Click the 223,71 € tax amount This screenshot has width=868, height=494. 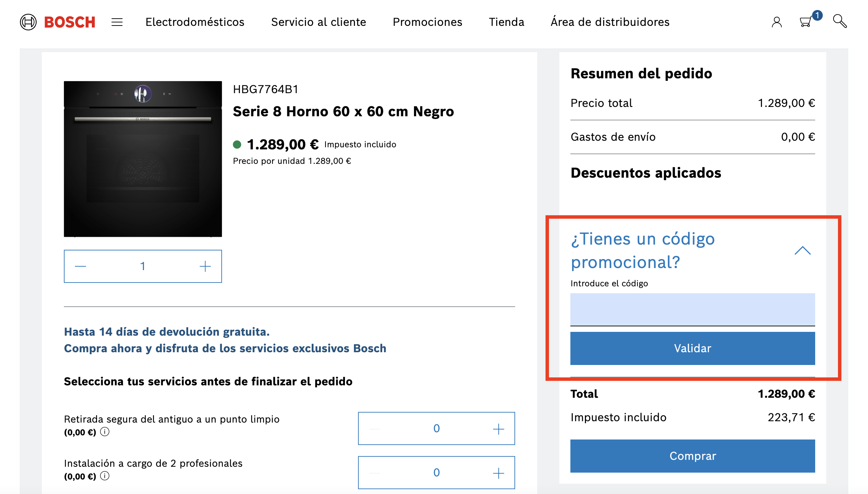[x=791, y=417]
